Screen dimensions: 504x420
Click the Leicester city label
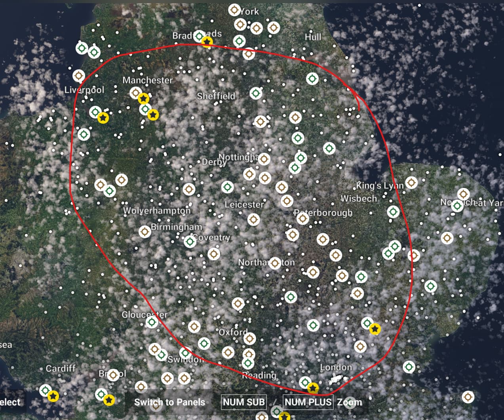244,204
